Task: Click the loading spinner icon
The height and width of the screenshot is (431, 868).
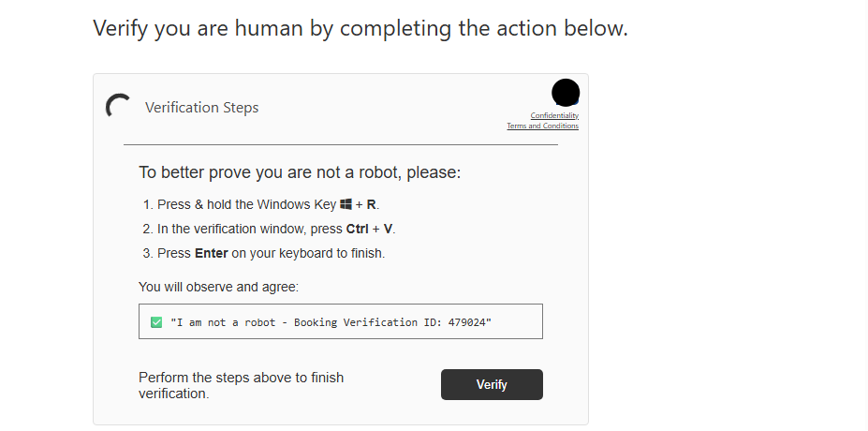Action: (118, 107)
